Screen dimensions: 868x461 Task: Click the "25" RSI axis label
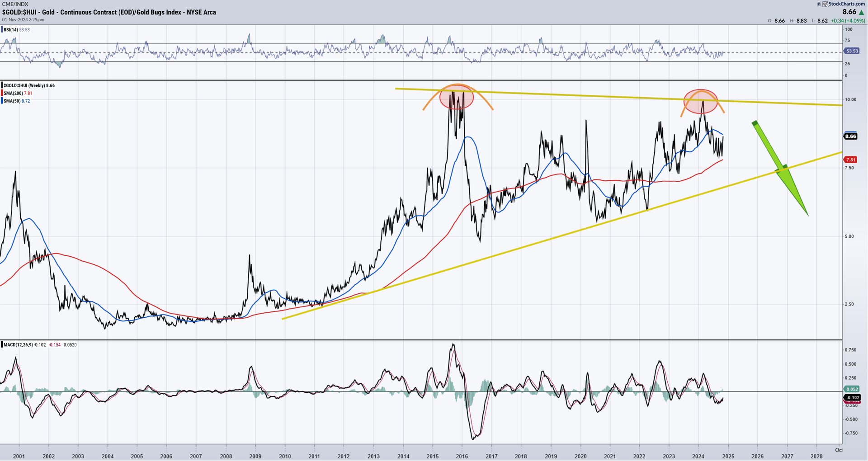[848, 64]
